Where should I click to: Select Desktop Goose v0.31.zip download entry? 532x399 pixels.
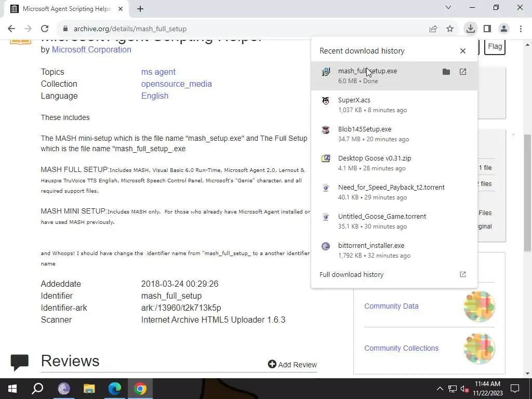(x=394, y=163)
